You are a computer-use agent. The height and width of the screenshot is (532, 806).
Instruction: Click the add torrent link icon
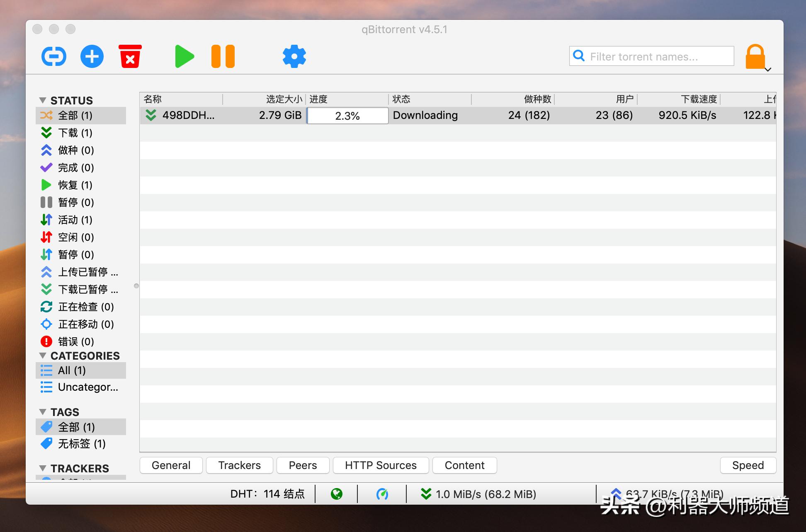tap(53, 56)
